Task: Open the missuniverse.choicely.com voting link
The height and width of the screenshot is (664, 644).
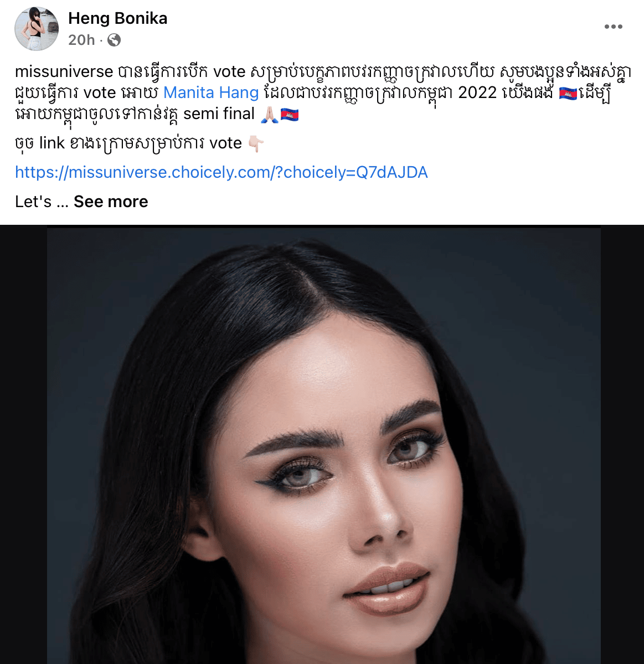Action: coord(221,172)
